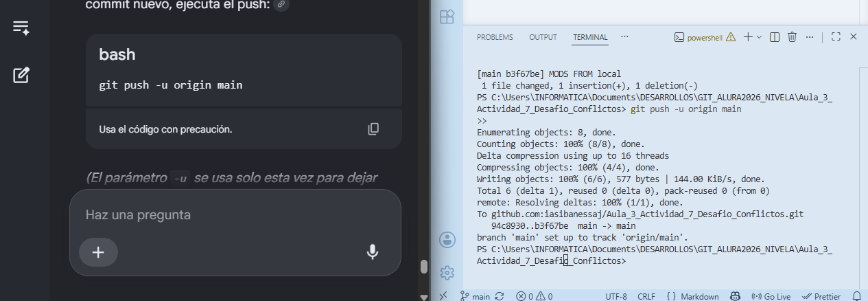Open the Accounts menu in VS Code activity bar
The image size is (868, 301).
(x=447, y=239)
